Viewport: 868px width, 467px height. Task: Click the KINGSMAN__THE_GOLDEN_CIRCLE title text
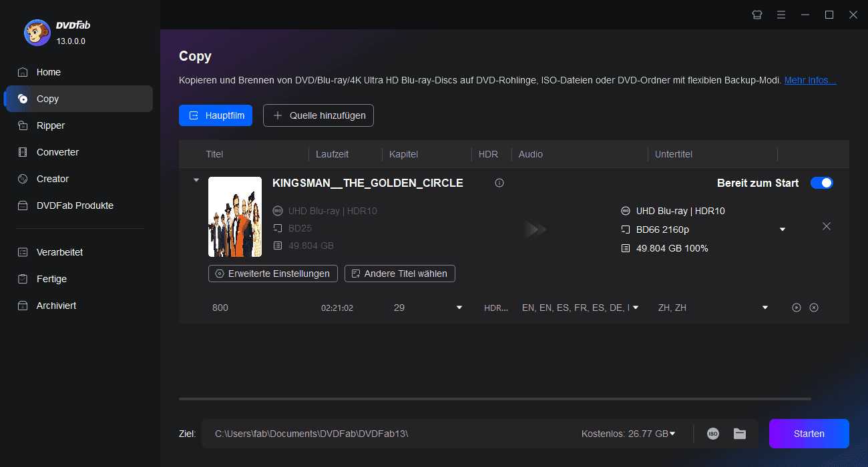(368, 183)
